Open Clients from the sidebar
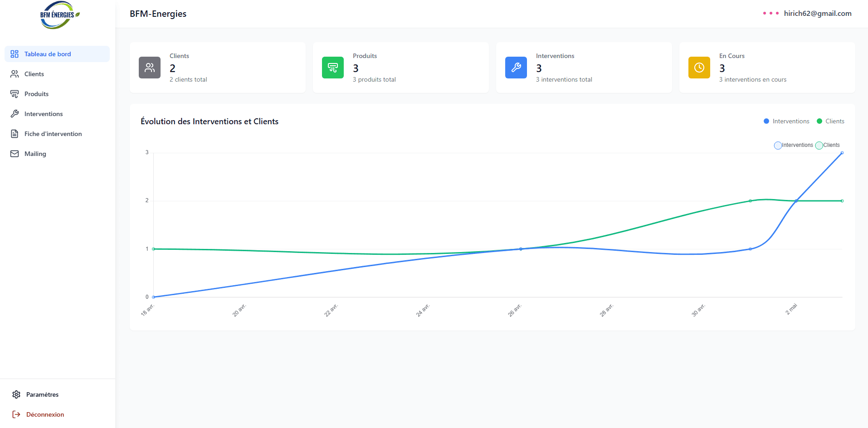This screenshot has height=428, width=868. 34,74
